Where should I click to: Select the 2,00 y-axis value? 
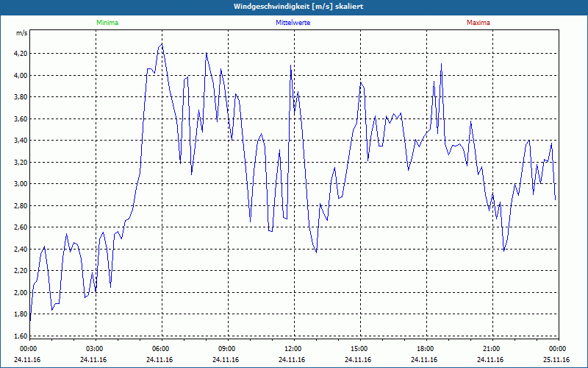tap(21, 292)
